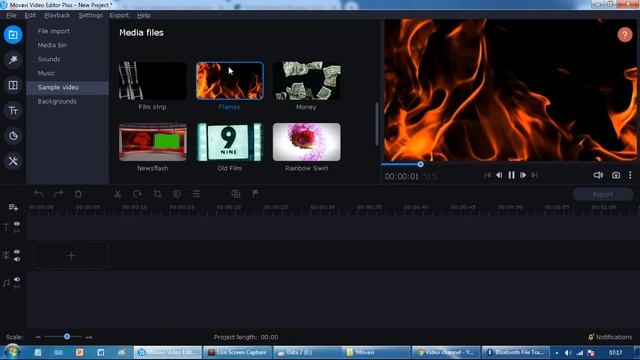Click the preview seek slider handle
This screenshot has width=640, height=360.
tap(420, 164)
